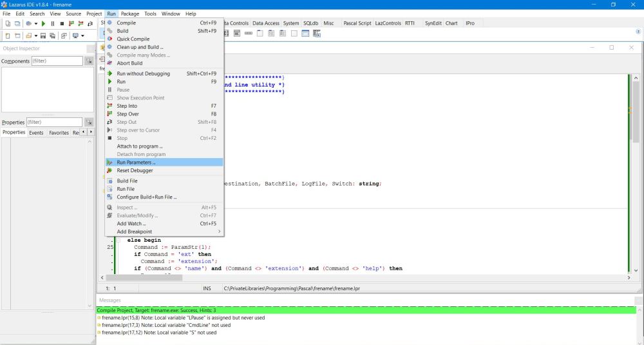Click the change build mode icon
The width and height of the screenshot is (644, 345).
(x=29, y=24)
